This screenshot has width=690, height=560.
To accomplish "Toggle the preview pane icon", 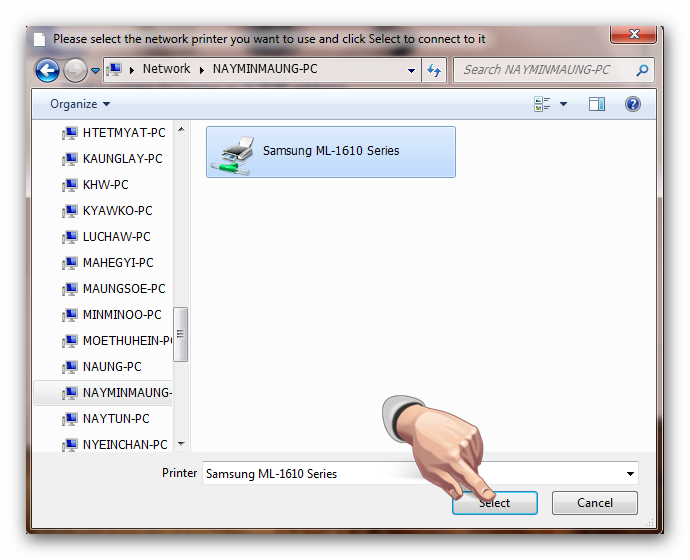I will (597, 104).
